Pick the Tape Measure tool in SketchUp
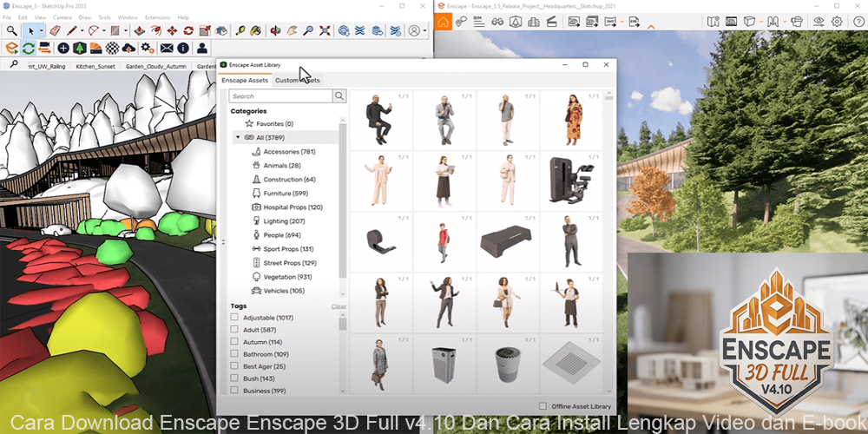Screen dimensions: 868x434 [x=240, y=31]
